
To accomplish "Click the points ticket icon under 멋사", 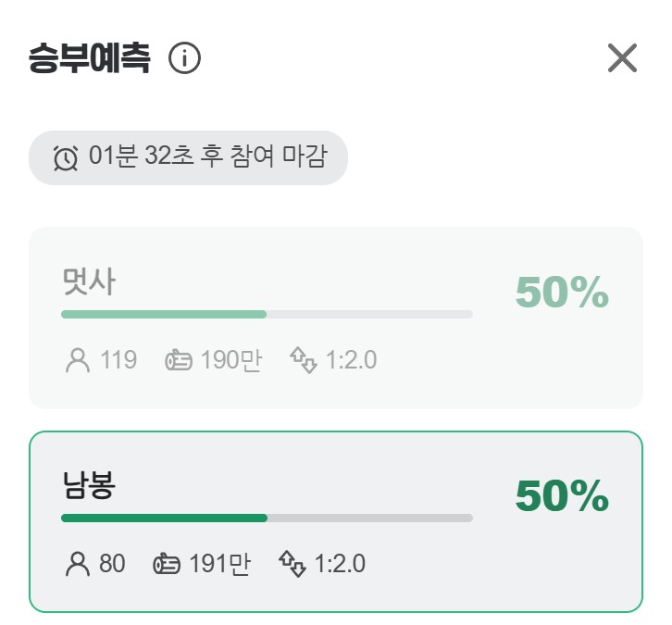I will pyautogui.click(x=179, y=360).
